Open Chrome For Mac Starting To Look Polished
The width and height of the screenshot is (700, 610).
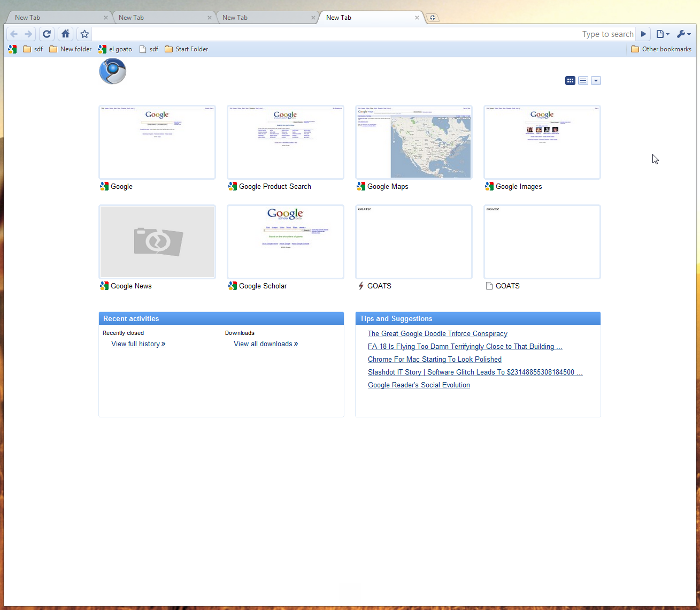(435, 360)
